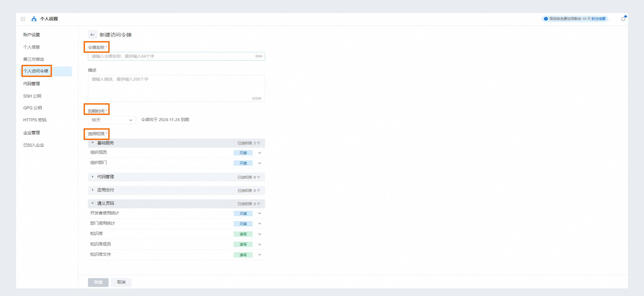Click the 读写 tag on 知识库文件
Screen dimensions: 644x296
coord(243,255)
